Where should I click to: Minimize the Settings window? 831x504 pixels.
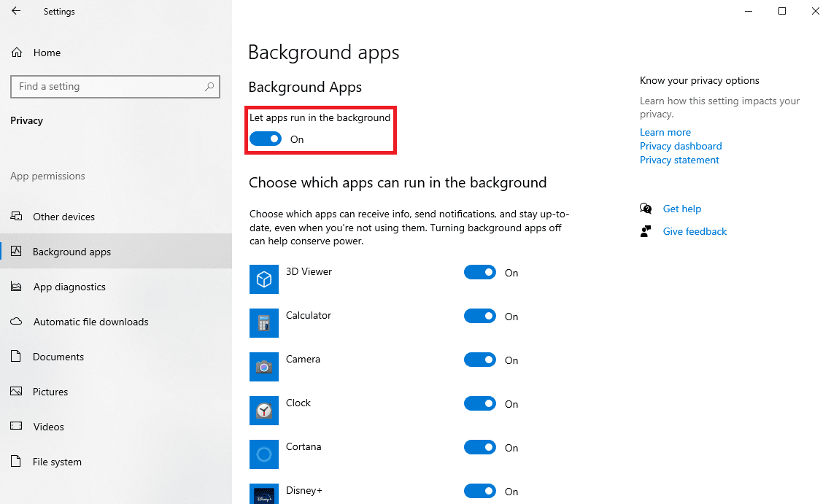[x=749, y=11]
